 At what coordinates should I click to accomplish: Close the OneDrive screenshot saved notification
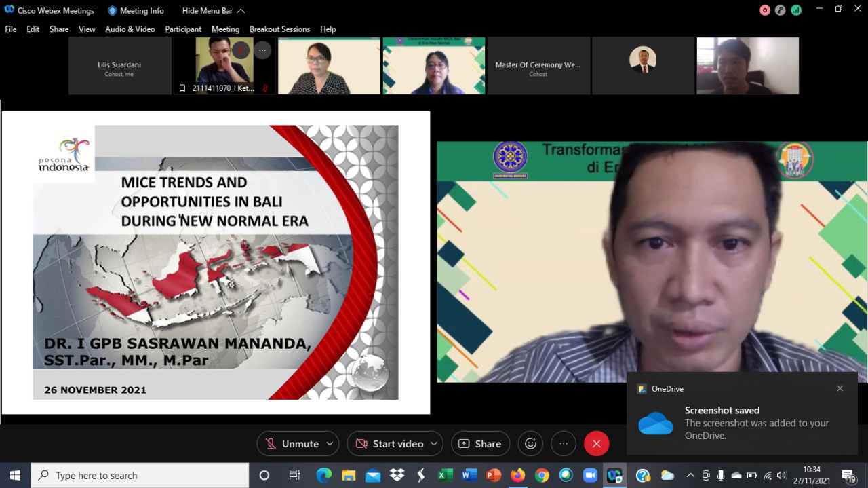(x=840, y=389)
